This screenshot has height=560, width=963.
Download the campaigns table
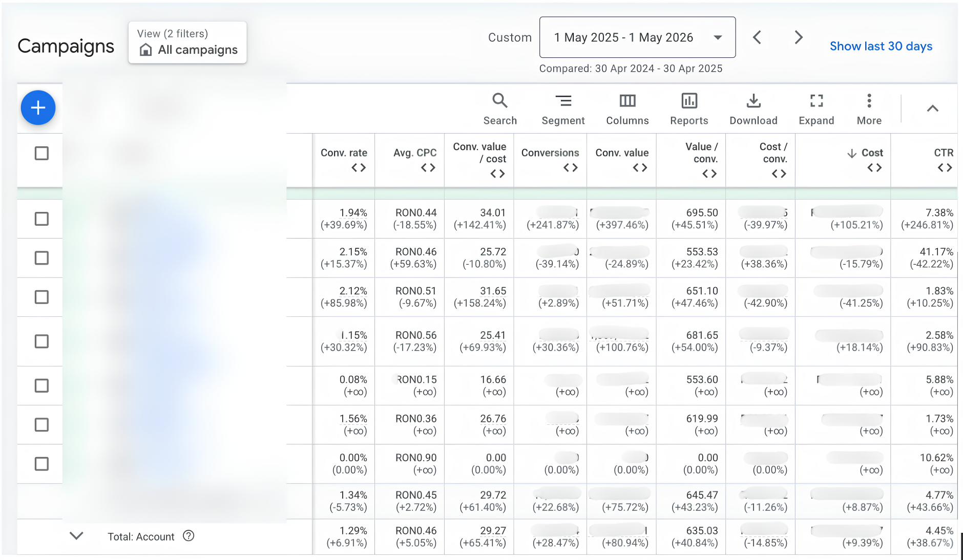tap(753, 109)
